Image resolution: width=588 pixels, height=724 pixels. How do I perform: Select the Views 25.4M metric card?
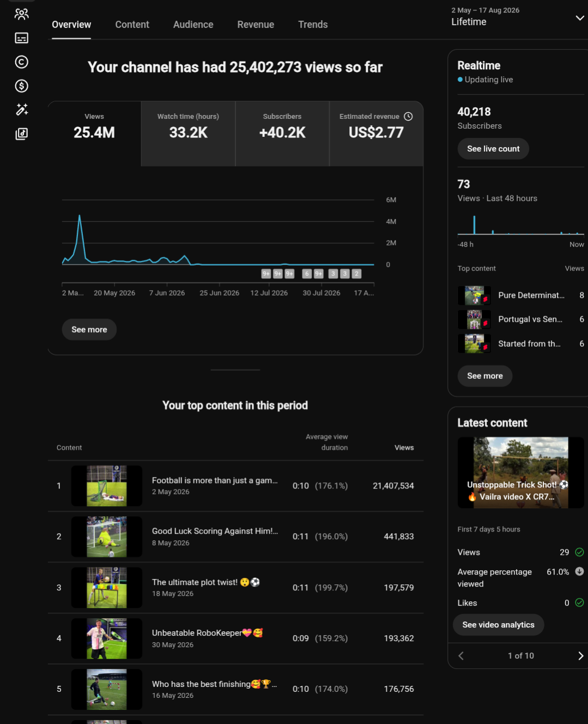point(94,134)
